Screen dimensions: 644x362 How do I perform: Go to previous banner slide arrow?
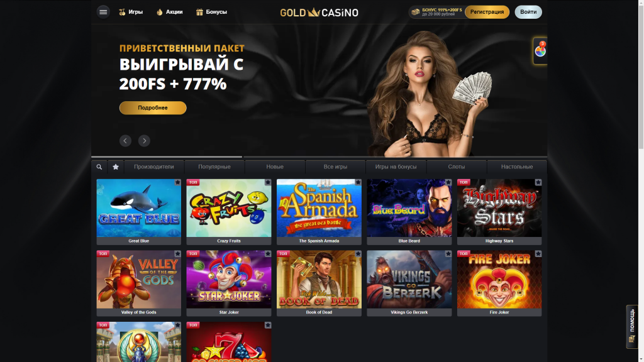point(125,141)
